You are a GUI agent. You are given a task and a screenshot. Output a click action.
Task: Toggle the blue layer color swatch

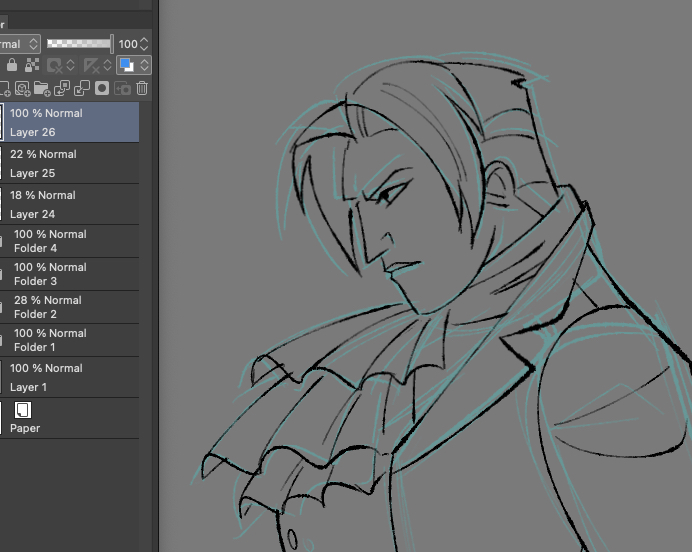(x=126, y=66)
